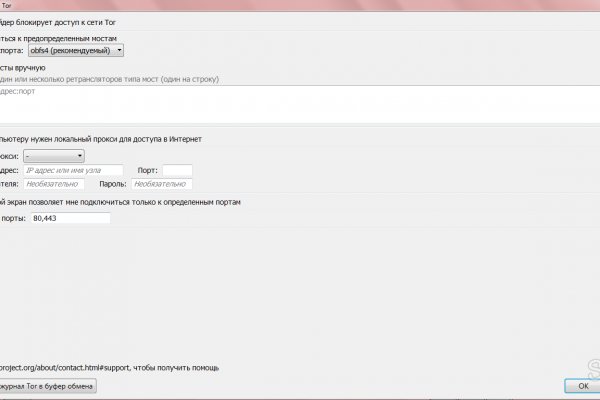
Task: Click the bridge address:port text area
Action: (300, 104)
